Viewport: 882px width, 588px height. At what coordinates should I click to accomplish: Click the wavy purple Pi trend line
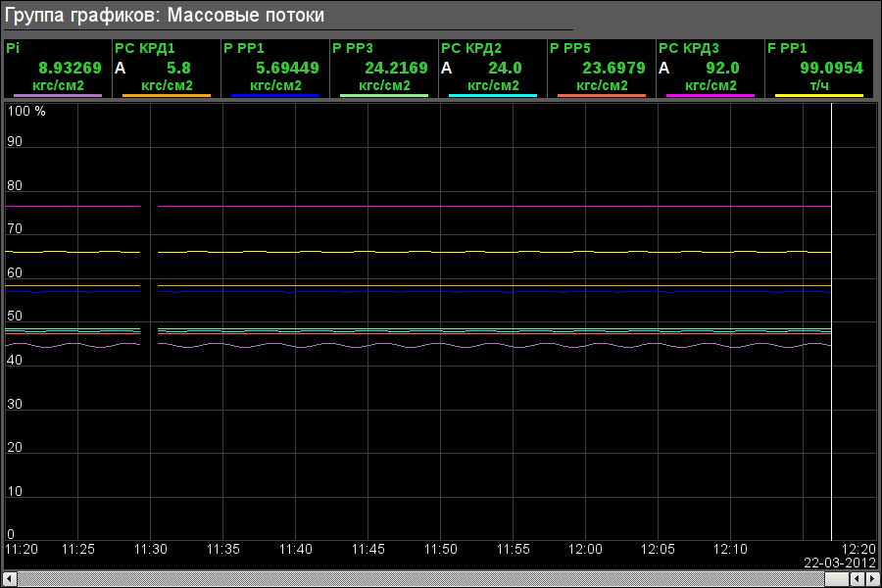tap(490, 345)
